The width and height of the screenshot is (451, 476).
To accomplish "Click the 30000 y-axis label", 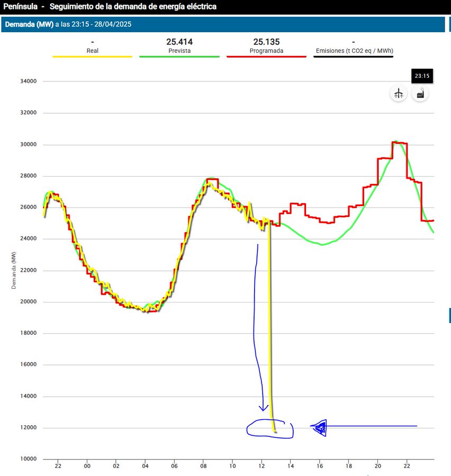I will coord(28,144).
